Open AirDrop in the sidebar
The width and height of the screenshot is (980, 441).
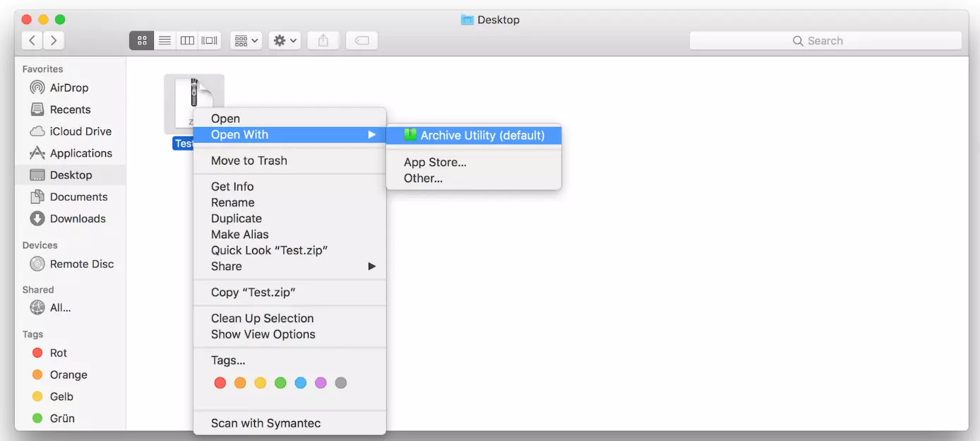pos(70,88)
